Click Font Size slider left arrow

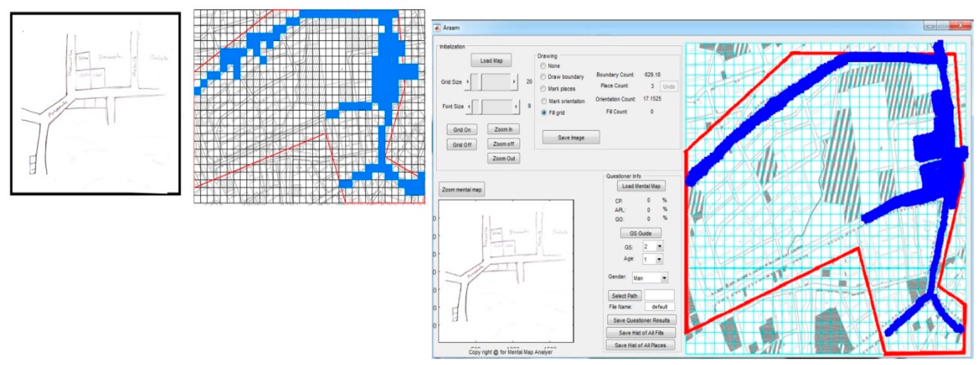[469, 106]
